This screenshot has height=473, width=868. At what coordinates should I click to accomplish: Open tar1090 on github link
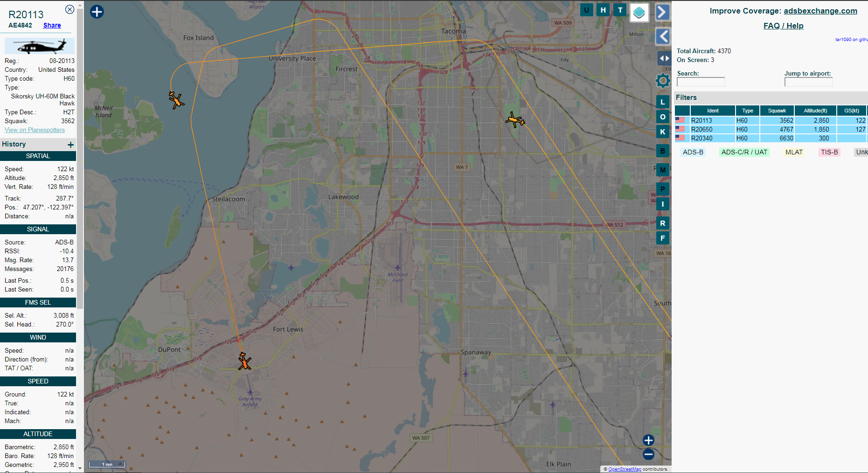pyautogui.click(x=851, y=40)
